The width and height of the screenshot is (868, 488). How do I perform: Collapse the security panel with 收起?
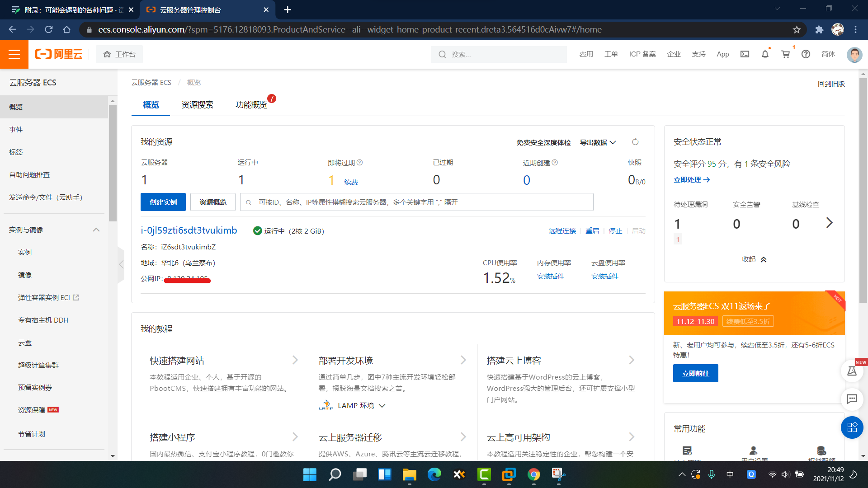(x=754, y=259)
